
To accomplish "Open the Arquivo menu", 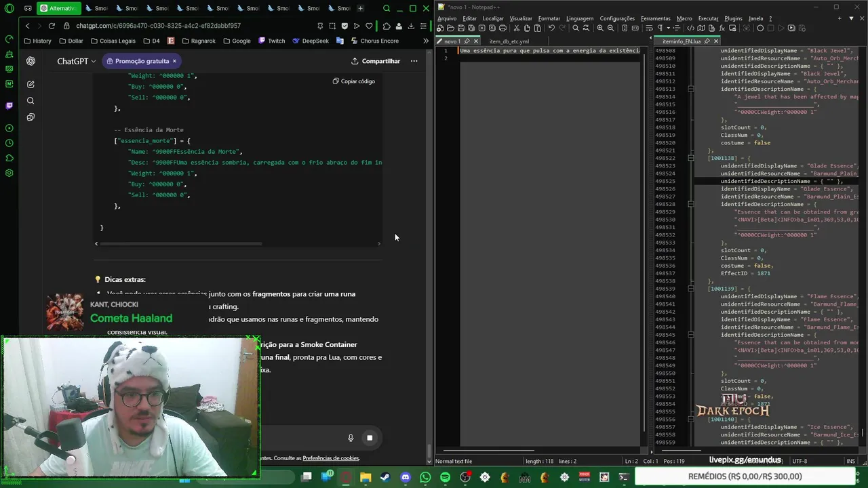I will tap(447, 18).
